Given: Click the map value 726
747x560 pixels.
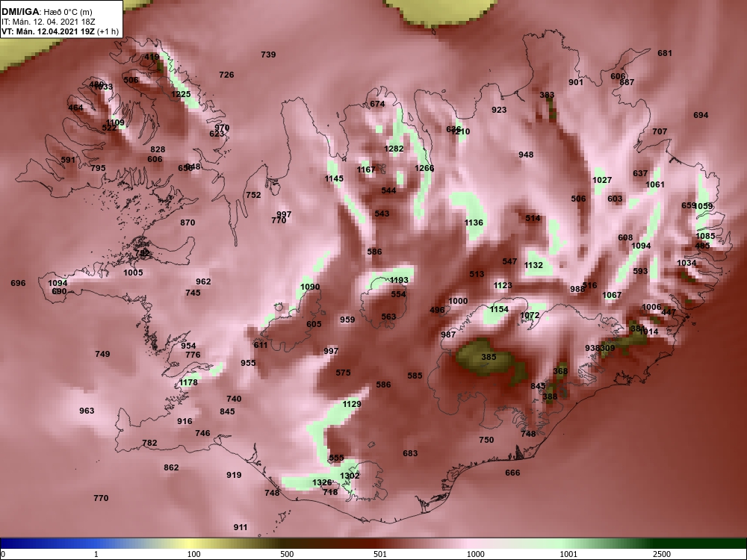Looking at the screenshot, I should pos(226,75).
